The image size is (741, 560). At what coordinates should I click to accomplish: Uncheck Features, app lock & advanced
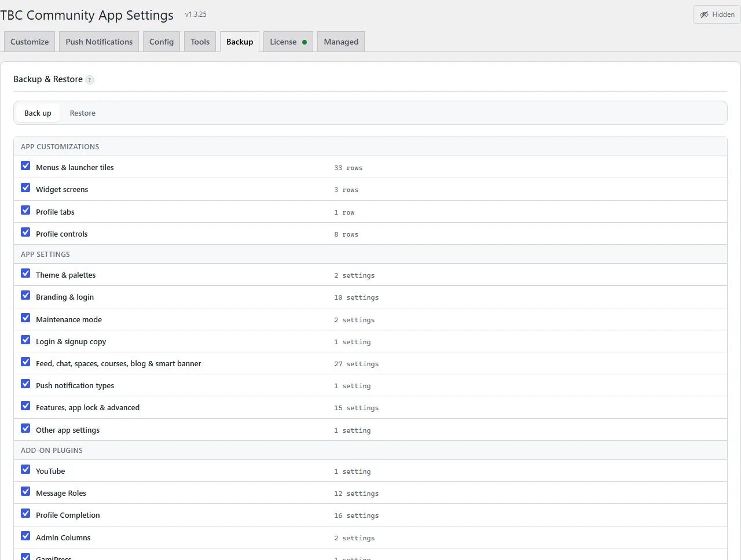(x=25, y=406)
